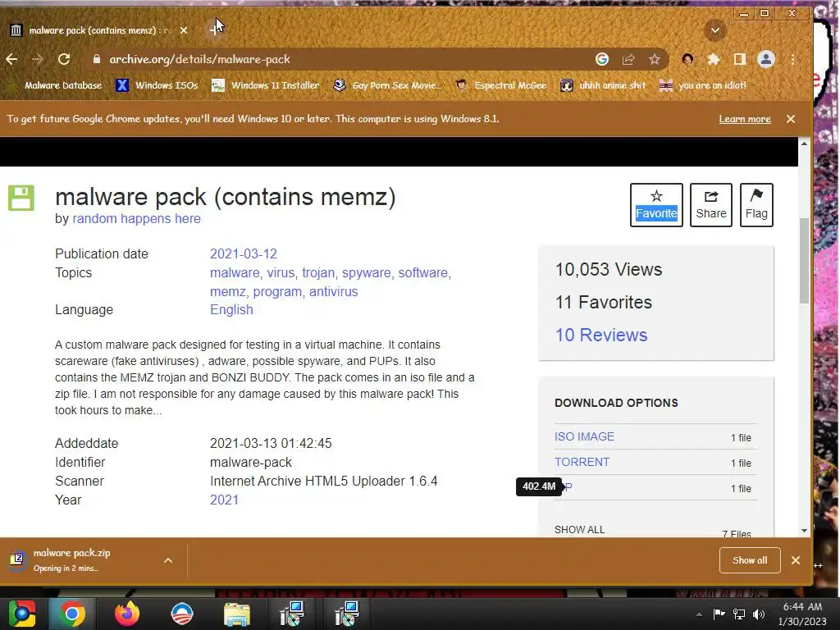Close the malware pack browser tab

(x=184, y=30)
